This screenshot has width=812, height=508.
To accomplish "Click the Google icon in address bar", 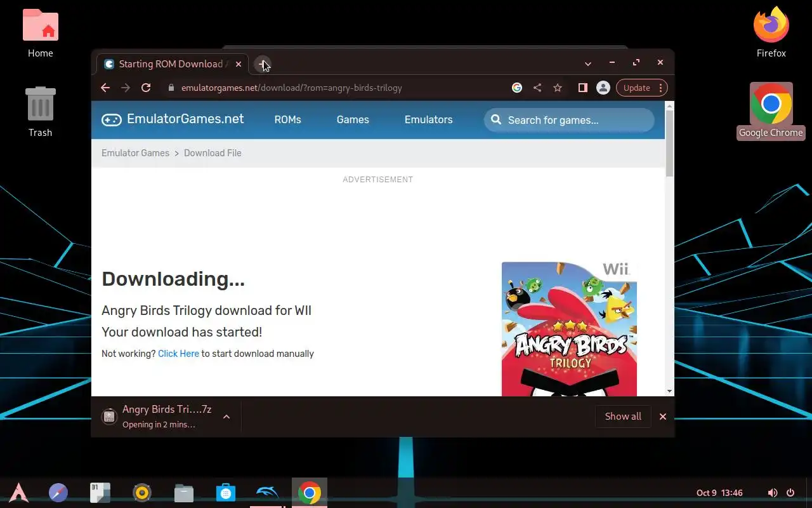I will (x=517, y=88).
